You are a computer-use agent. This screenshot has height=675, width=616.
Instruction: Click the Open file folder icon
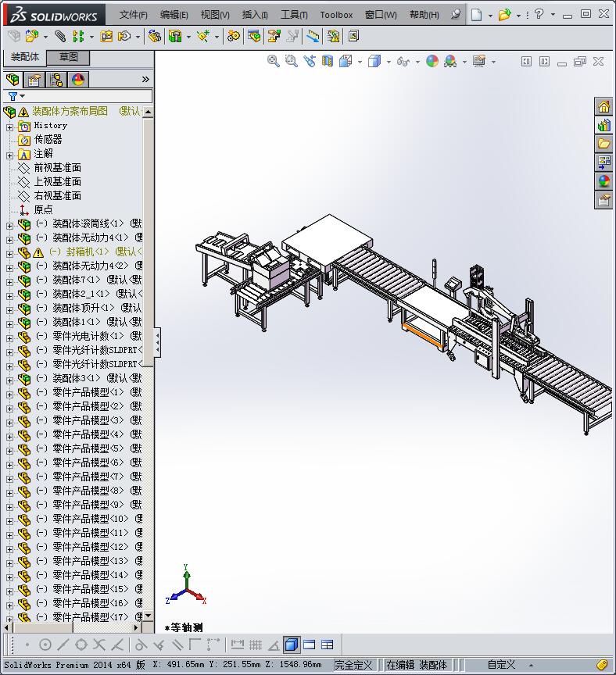point(504,15)
